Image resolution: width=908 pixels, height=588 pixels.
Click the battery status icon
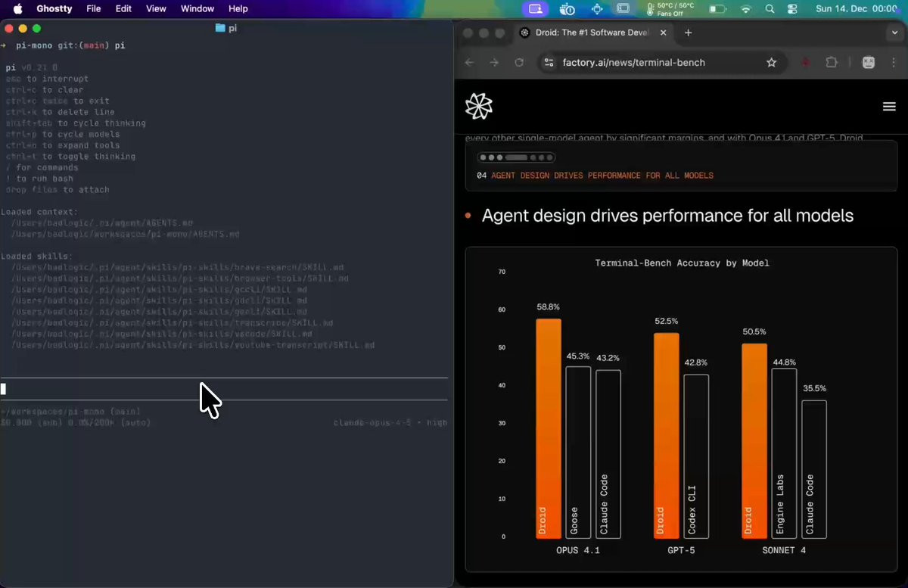717,9
